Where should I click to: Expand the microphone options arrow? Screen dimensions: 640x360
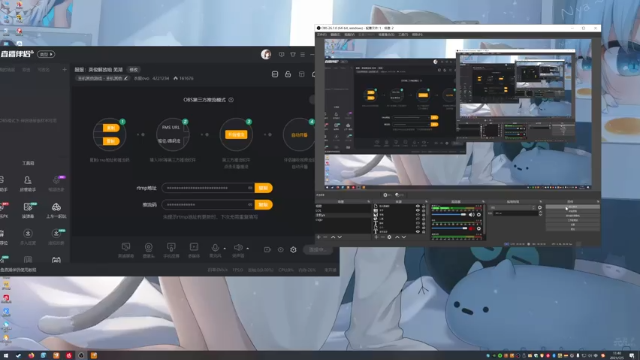coord(224,248)
